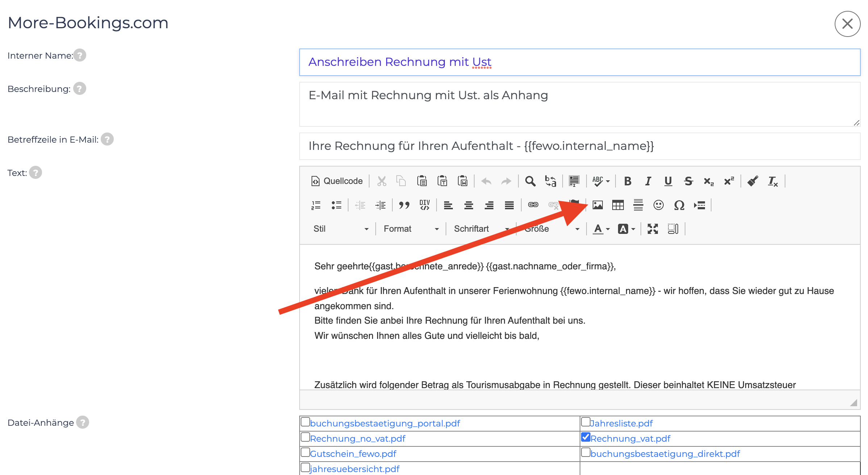Image resolution: width=868 pixels, height=475 pixels.
Task: Center-align the text
Action: click(x=469, y=205)
